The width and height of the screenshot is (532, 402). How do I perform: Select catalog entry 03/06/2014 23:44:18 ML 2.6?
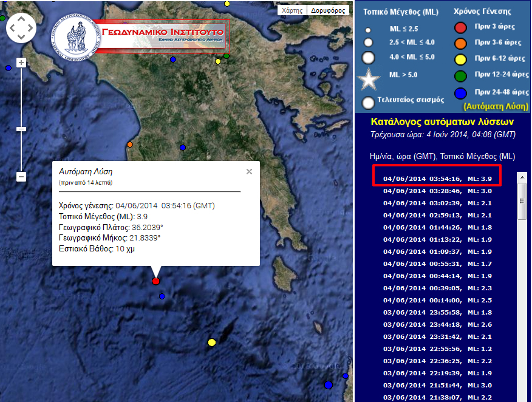(x=437, y=324)
